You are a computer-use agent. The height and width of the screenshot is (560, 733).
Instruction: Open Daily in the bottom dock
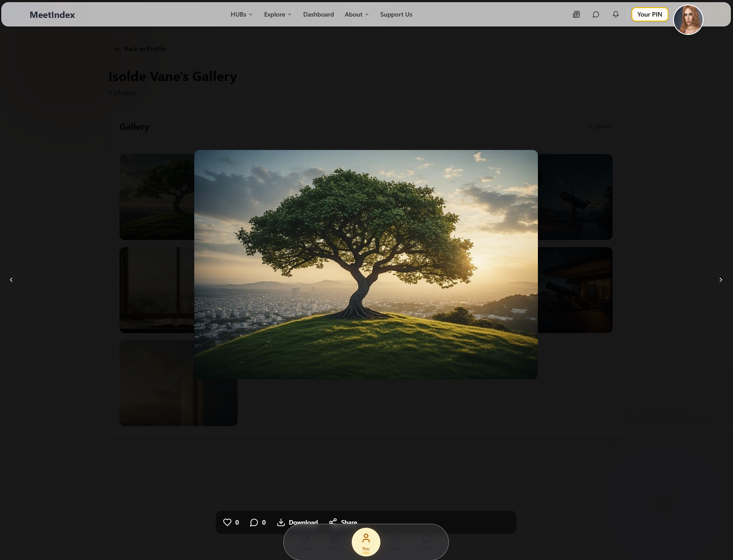coord(335,542)
